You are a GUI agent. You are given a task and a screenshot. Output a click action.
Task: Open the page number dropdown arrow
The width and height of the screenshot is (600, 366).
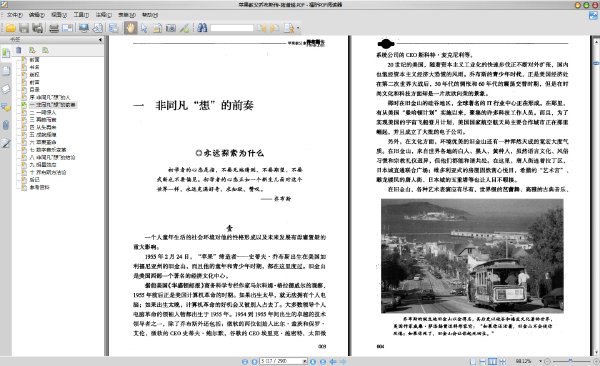(305, 361)
